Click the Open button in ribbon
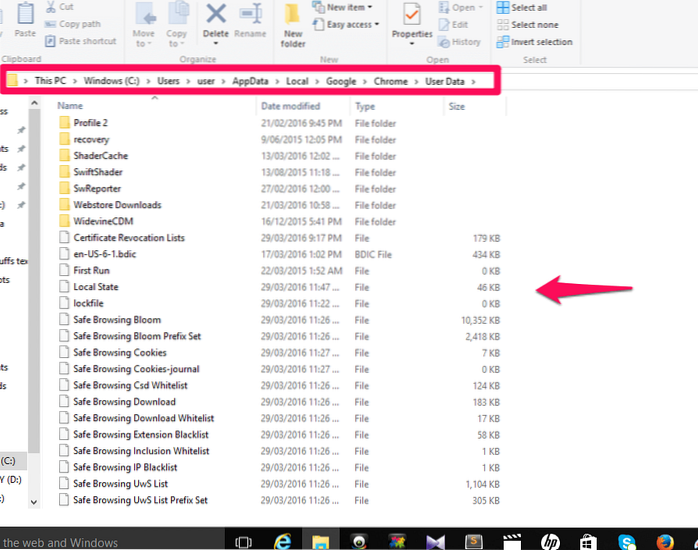 coord(460,8)
